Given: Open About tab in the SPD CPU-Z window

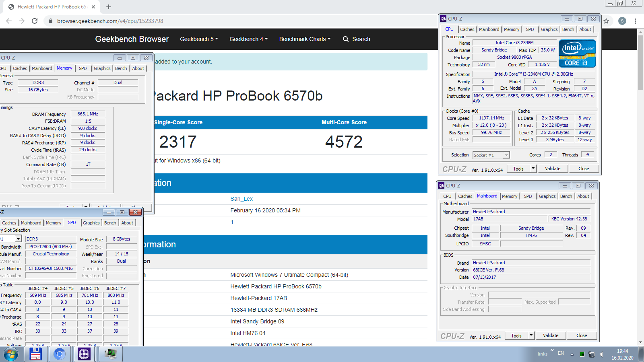Looking at the screenshot, I should [128, 223].
